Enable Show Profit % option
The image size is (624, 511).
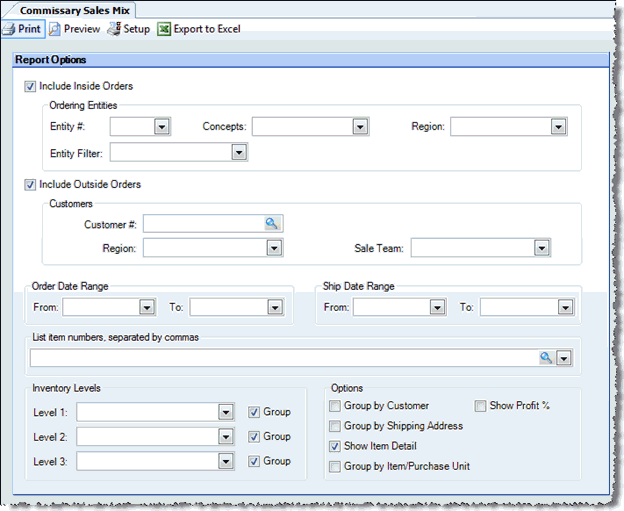(480, 406)
